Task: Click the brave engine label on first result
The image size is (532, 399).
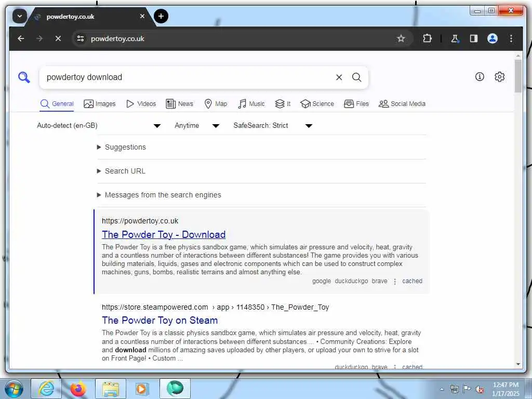Action: coord(379,281)
